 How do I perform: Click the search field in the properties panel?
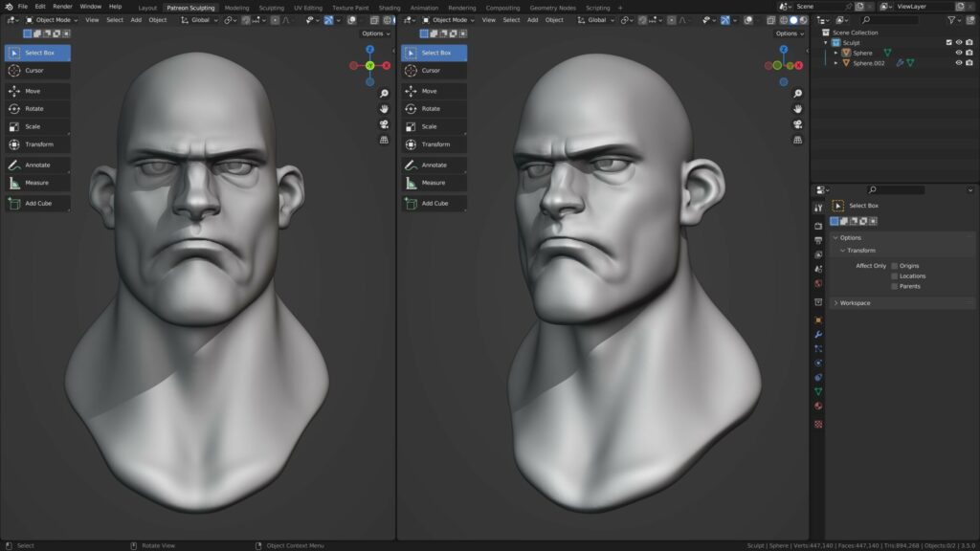[895, 188]
